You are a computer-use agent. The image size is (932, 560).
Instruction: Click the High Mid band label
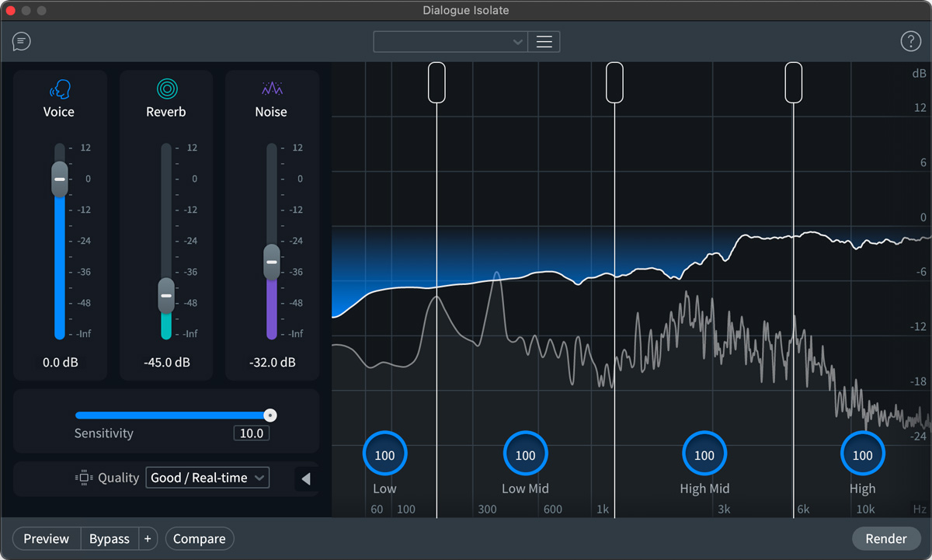[x=704, y=489]
